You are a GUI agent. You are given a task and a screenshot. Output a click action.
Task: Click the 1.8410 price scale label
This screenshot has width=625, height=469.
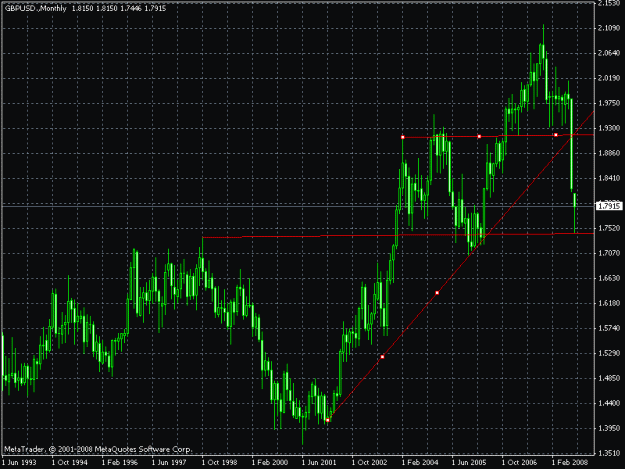point(609,178)
